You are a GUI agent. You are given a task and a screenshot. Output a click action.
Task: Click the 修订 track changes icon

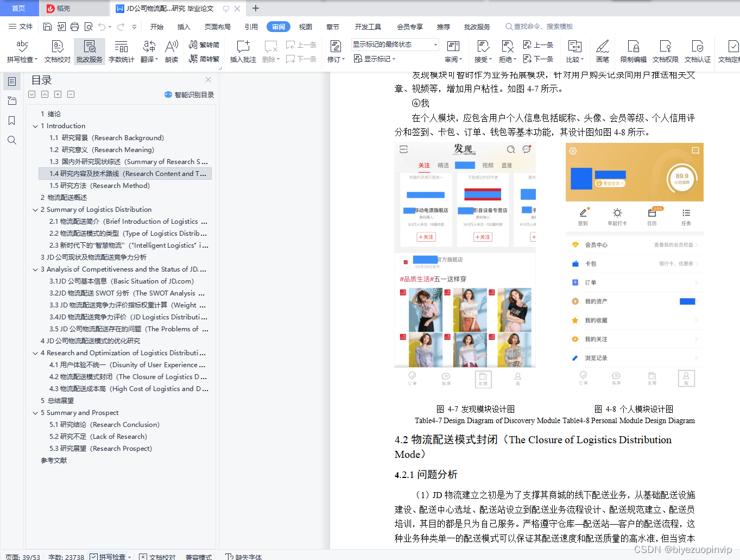[336, 47]
